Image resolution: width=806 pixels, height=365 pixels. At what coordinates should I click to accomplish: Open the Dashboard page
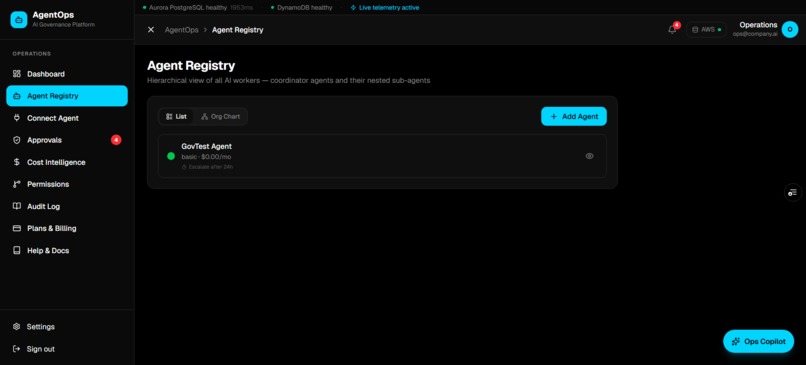click(x=67, y=74)
